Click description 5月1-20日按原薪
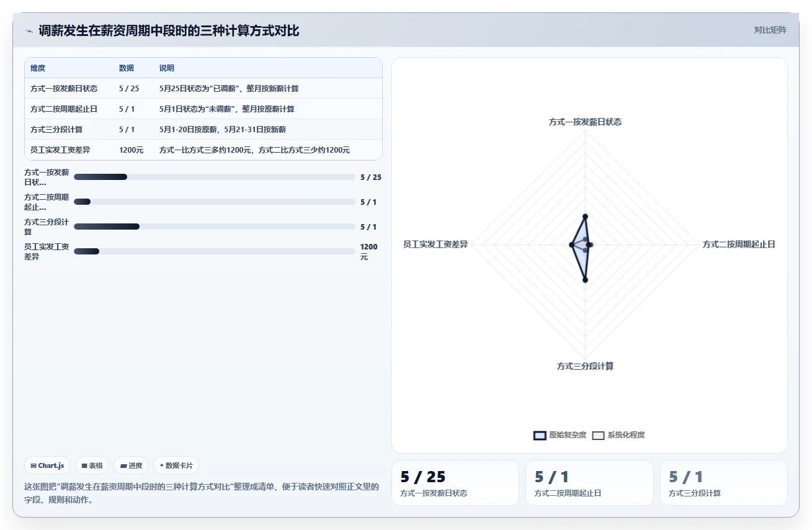The width and height of the screenshot is (812, 530). tap(223, 130)
